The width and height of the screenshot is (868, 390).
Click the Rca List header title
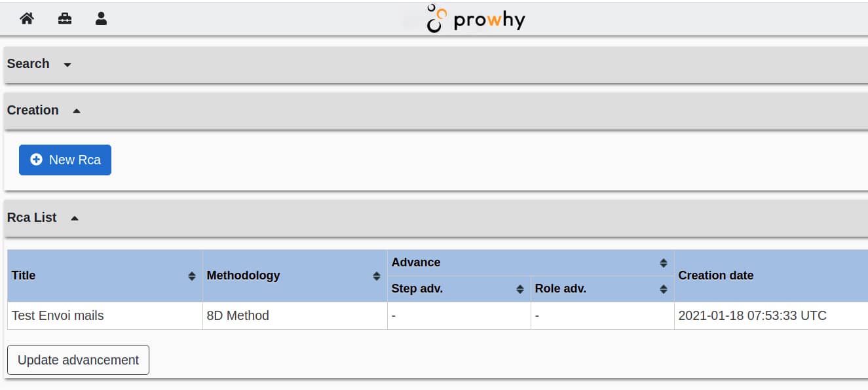point(32,218)
